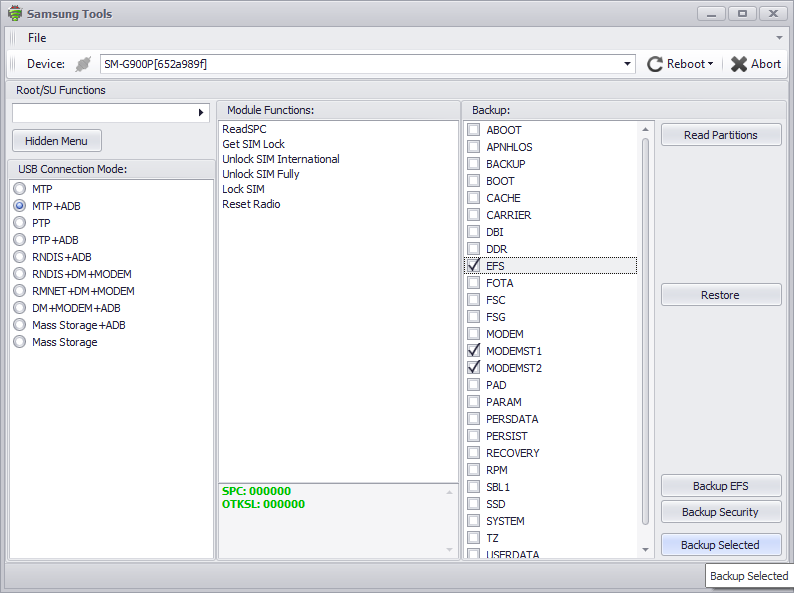Click the backup list scrollbar thumb
Viewport: 794px width, 593px height.
(x=645, y=332)
